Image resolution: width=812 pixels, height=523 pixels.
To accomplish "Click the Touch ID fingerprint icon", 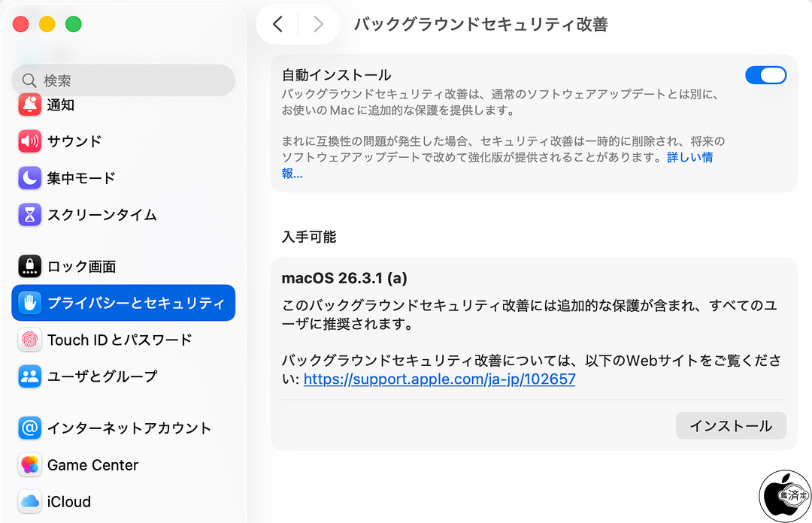I will click(30, 340).
